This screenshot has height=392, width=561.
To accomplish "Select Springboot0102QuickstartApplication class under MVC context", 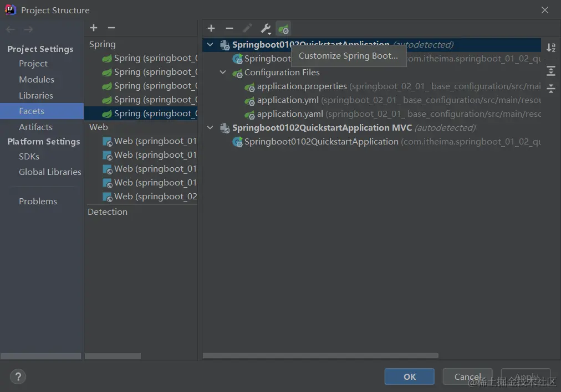I will 372,142.
